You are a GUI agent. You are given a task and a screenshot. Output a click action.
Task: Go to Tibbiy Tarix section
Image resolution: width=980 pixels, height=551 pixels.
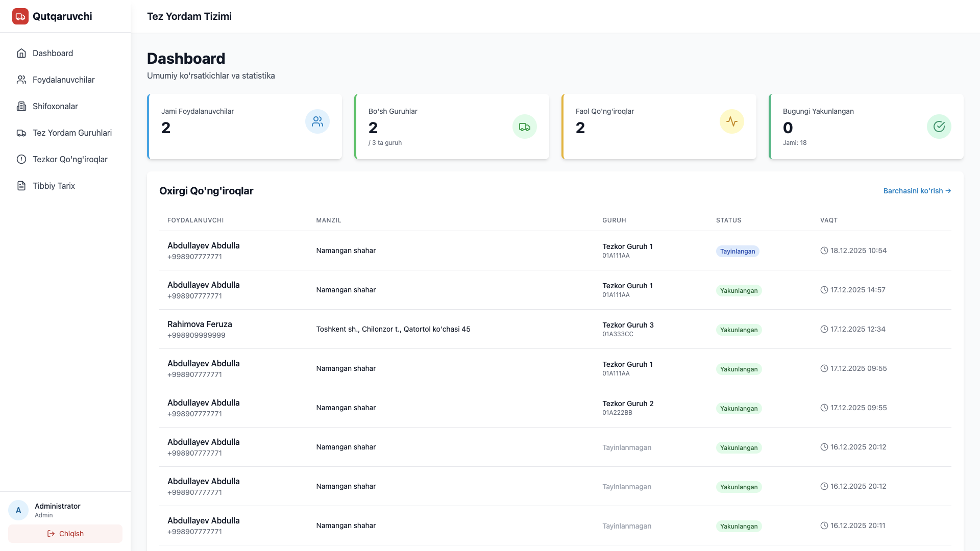coord(54,186)
